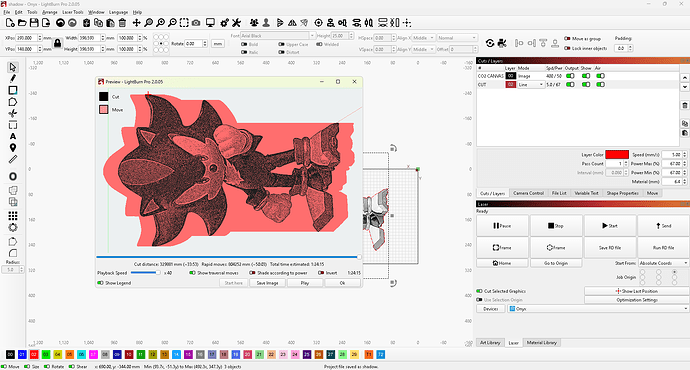
Task: Choose the Measure ruler tool
Action: (13, 159)
